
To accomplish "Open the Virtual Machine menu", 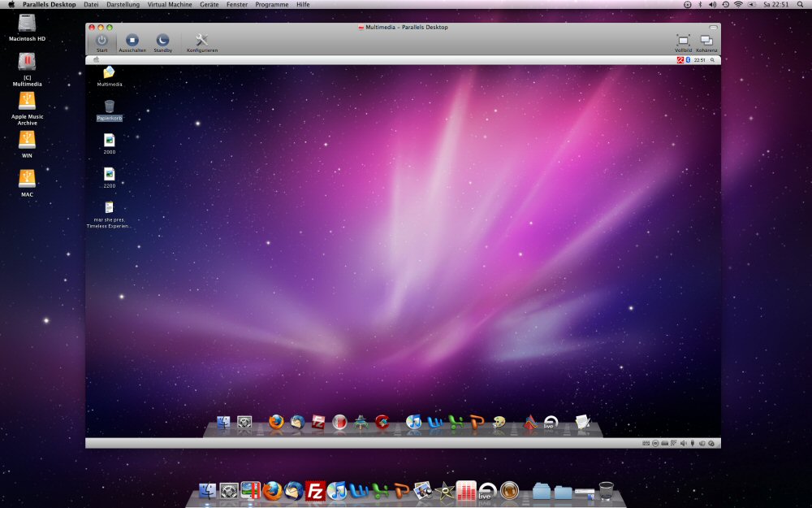I will pyautogui.click(x=170, y=5).
